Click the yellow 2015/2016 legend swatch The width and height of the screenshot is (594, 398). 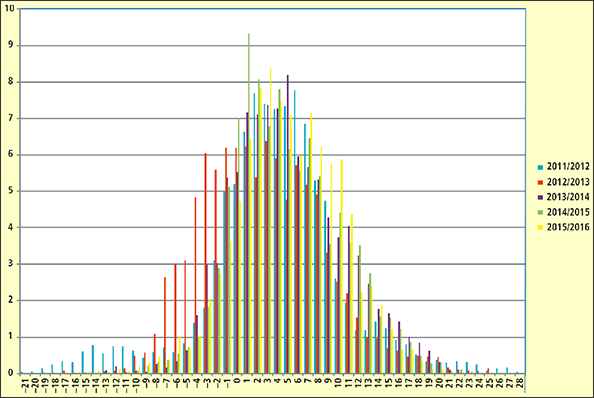[540, 228]
